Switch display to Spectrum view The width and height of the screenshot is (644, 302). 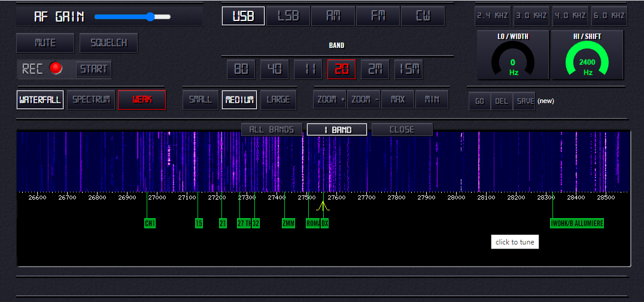pos(91,99)
